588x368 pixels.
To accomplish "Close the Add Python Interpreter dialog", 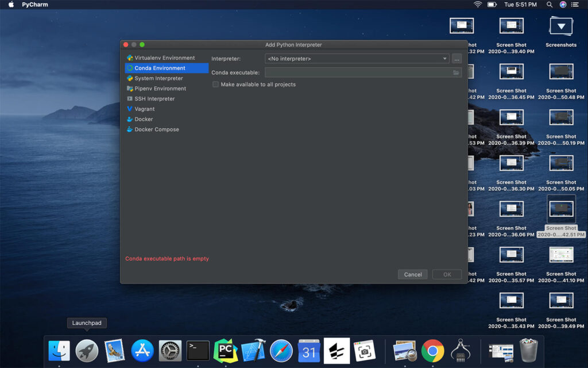I will (126, 45).
